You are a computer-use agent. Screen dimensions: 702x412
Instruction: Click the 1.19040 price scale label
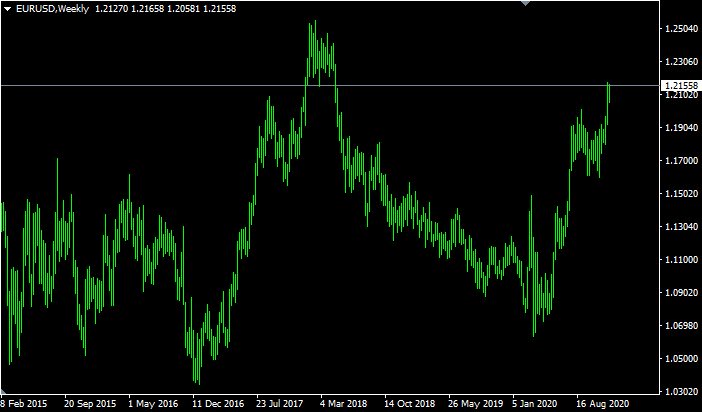coord(681,128)
